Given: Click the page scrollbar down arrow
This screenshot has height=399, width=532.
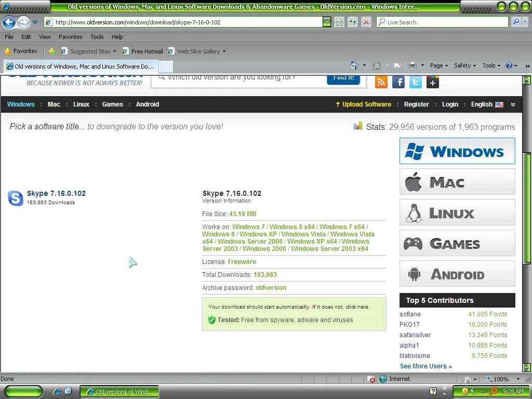Looking at the screenshot, I should (527, 367).
